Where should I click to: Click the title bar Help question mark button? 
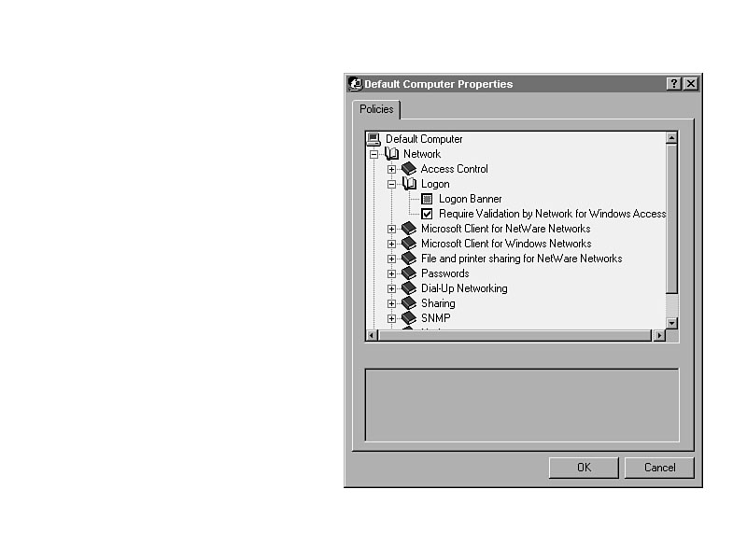coord(674,84)
